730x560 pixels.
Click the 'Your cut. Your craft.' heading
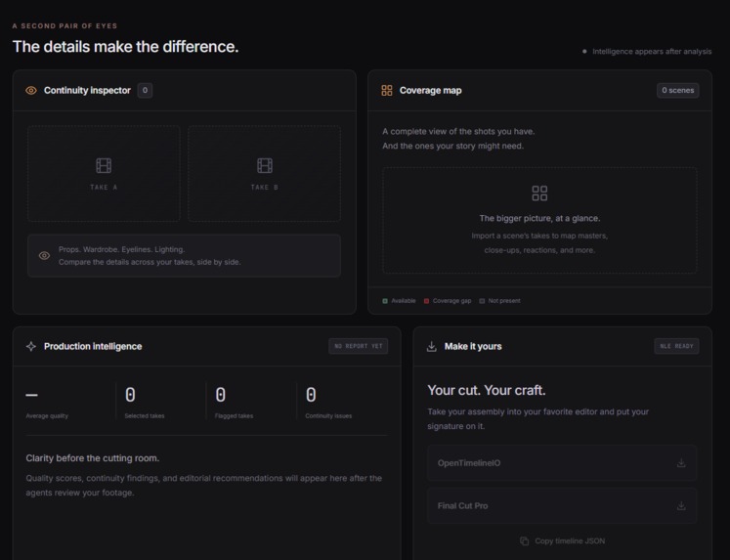[487, 390]
